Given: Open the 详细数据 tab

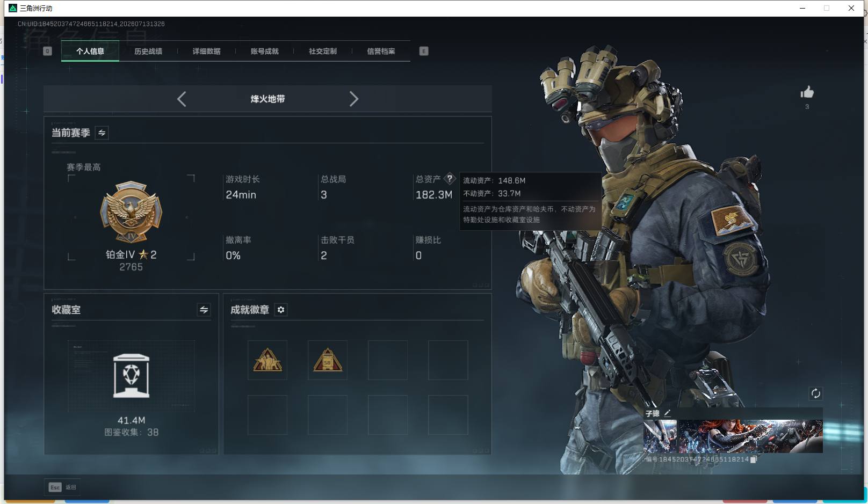Looking at the screenshot, I should [206, 51].
